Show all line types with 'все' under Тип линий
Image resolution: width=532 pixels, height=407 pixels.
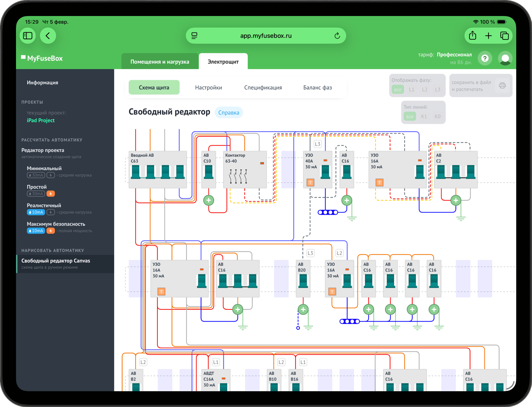pos(410,117)
